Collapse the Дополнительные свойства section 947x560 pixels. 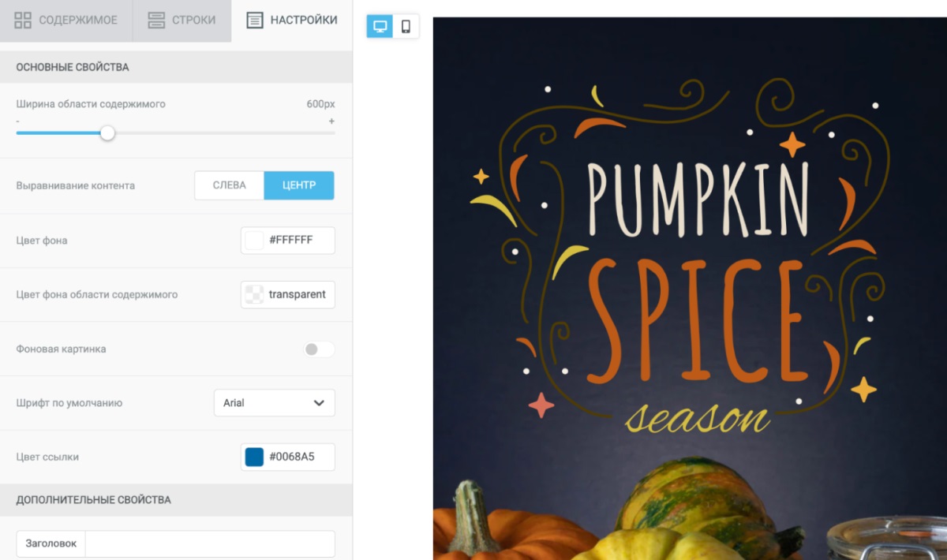pyautogui.click(x=176, y=500)
